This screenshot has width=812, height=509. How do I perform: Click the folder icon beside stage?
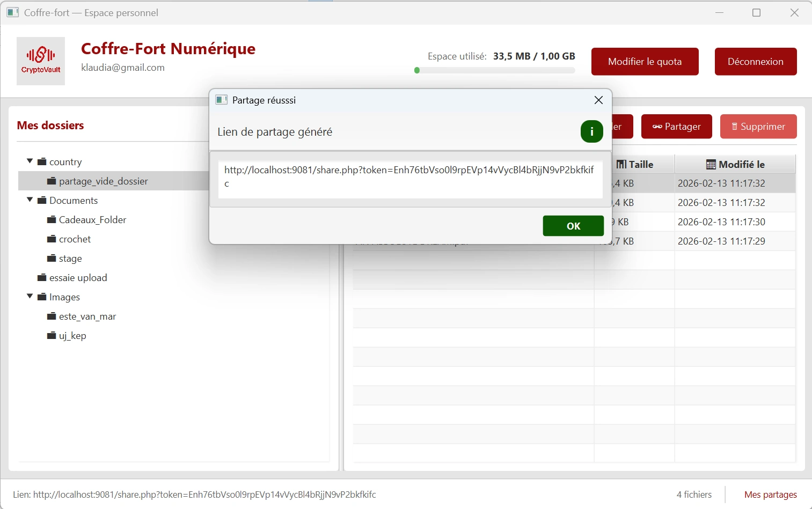[x=52, y=259]
